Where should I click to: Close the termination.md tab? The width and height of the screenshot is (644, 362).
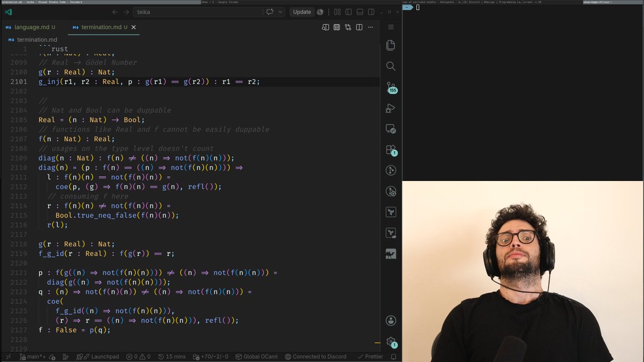tap(134, 27)
